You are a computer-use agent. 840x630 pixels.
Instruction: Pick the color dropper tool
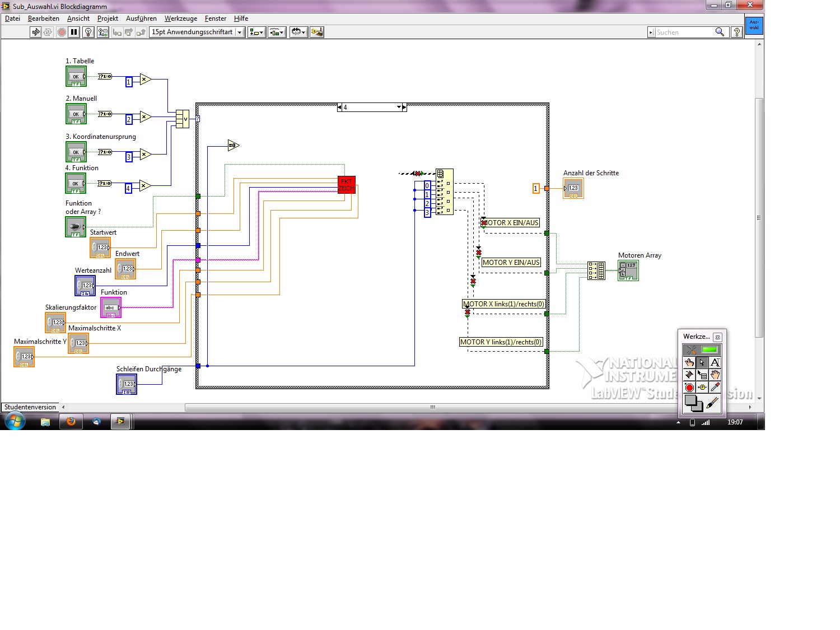point(715,388)
